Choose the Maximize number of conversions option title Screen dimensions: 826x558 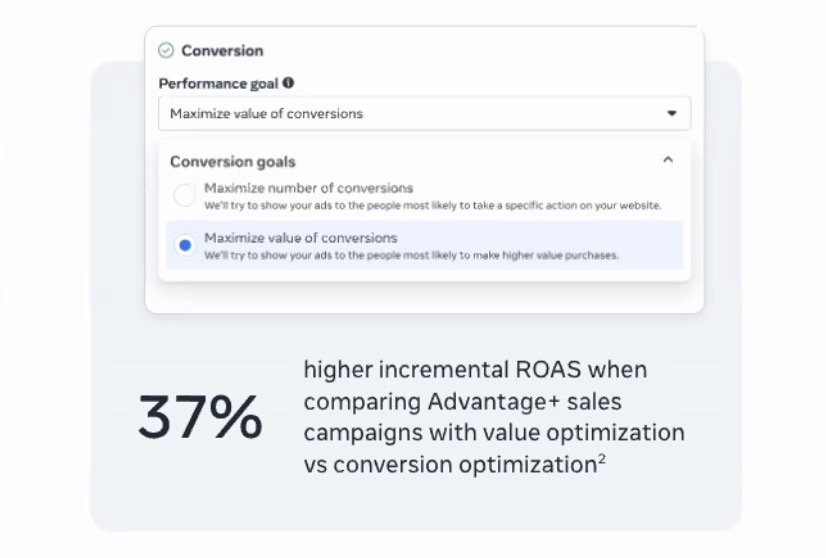(309, 188)
